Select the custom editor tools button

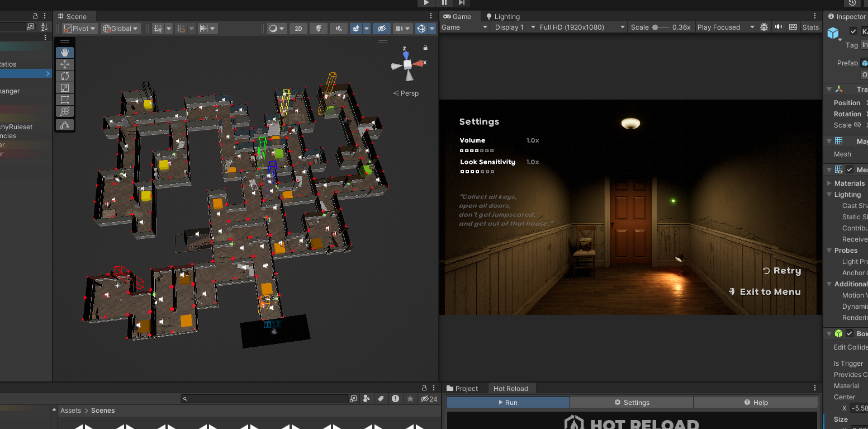pyautogui.click(x=65, y=125)
